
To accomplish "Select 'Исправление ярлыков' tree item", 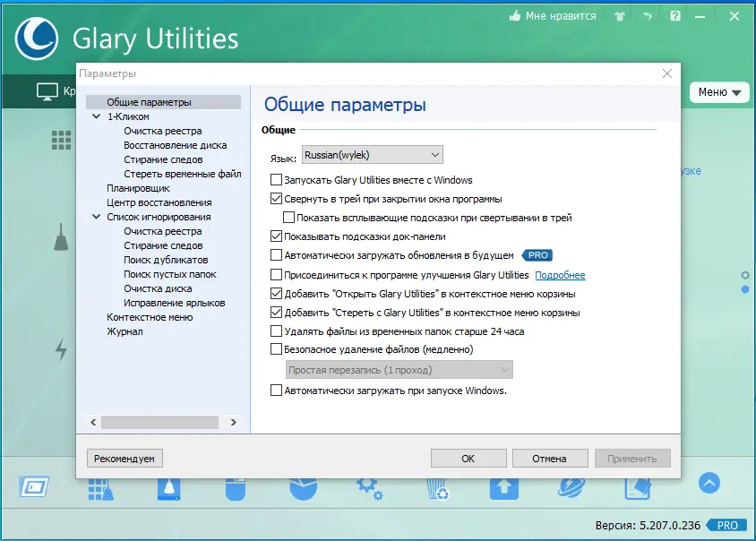I will point(174,303).
